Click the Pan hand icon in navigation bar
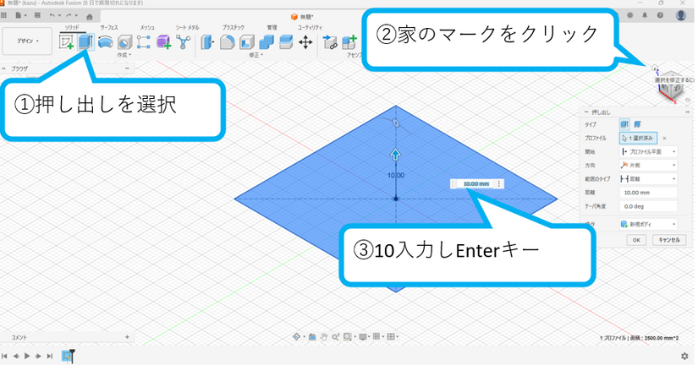Screen dimensions: 698x365 pyautogui.click(x=324, y=337)
